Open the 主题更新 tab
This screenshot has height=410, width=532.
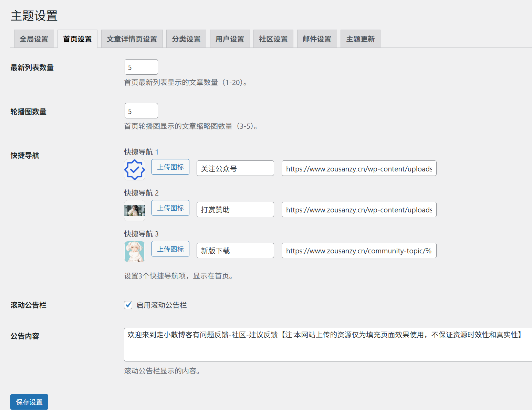tap(360, 39)
